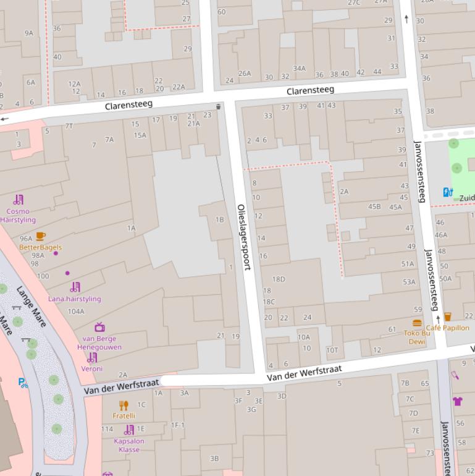Select the Fratelli restaurant fork-knife icon
The height and width of the screenshot is (476, 475).
(124, 406)
